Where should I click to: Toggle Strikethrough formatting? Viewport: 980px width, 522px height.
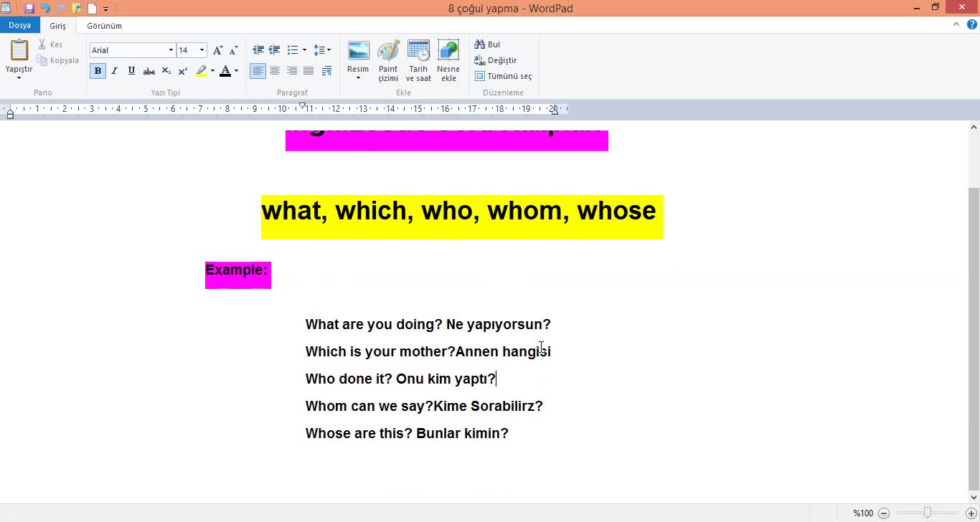pyautogui.click(x=149, y=71)
